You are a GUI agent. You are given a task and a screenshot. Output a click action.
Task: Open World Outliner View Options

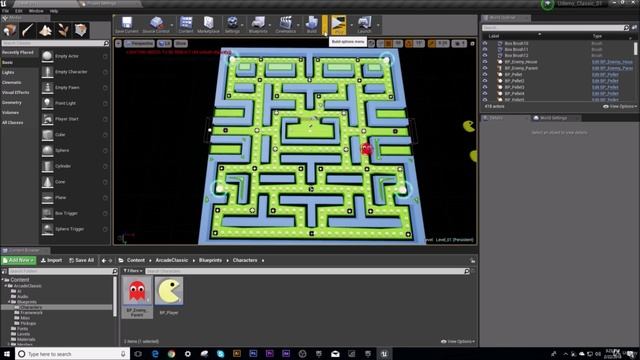tap(620, 106)
